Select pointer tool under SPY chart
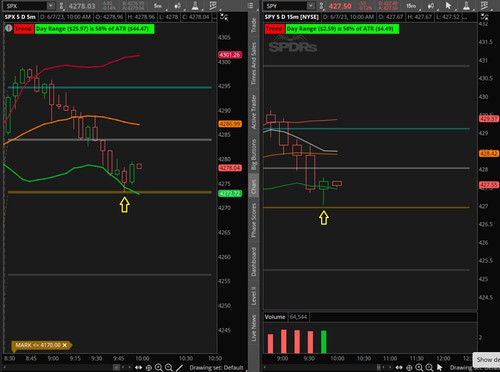The image size is (500, 372). coord(440,368)
